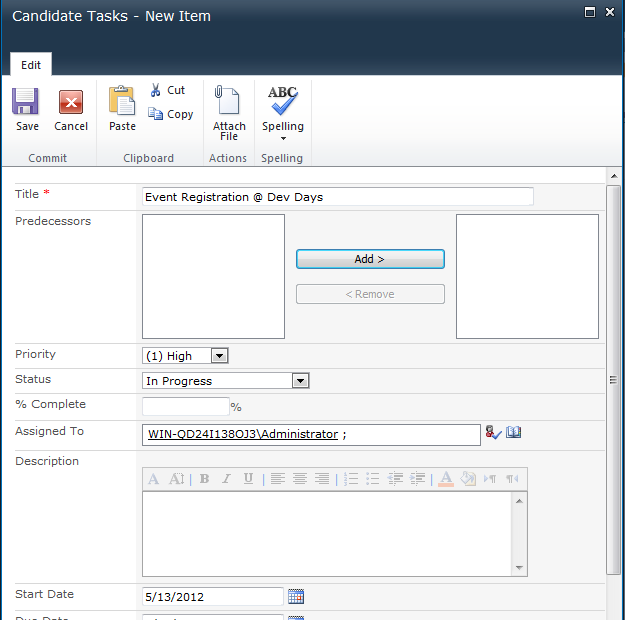The width and height of the screenshot is (626, 620).
Task: Open the Font selector in Description toolbar
Action: point(154,478)
